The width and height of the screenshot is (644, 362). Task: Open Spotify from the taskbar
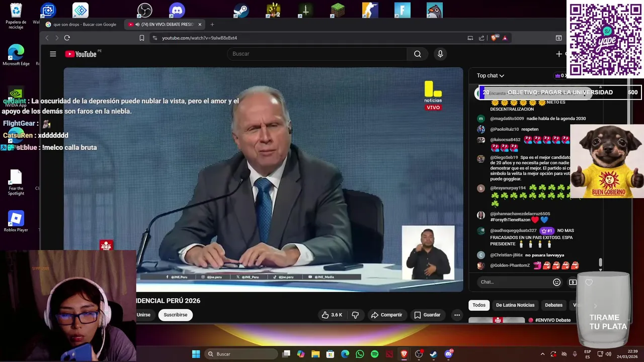[x=374, y=354]
